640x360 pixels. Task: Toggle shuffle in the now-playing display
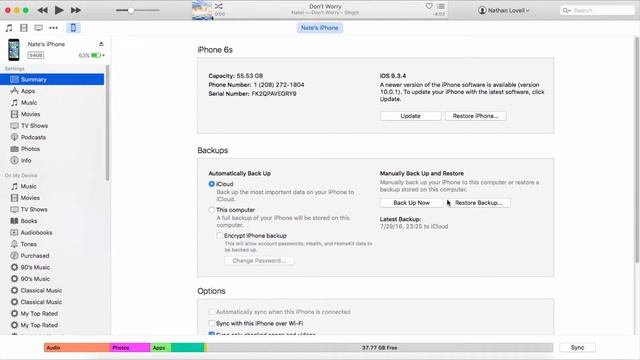coord(219,6)
